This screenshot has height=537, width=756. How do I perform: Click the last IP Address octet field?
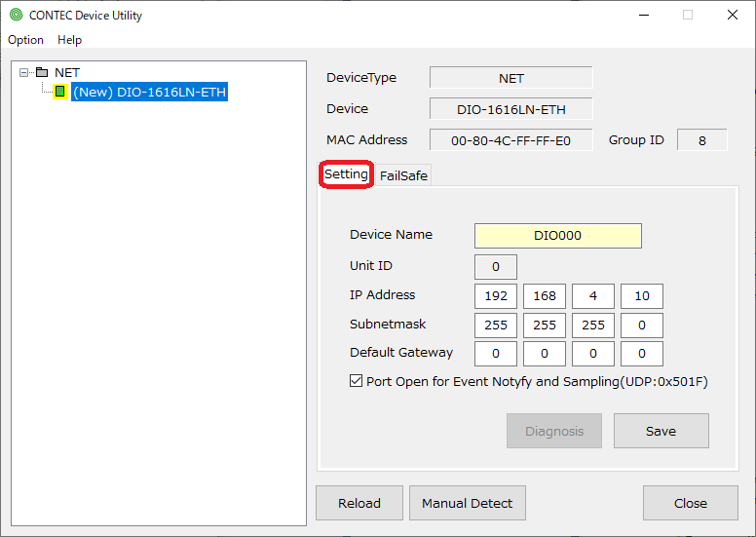(641, 296)
